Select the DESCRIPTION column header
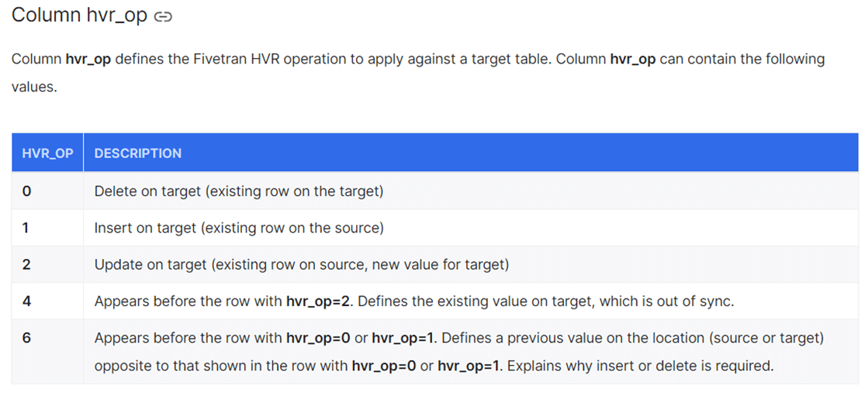This screenshot has height=393, width=868. coord(138,153)
